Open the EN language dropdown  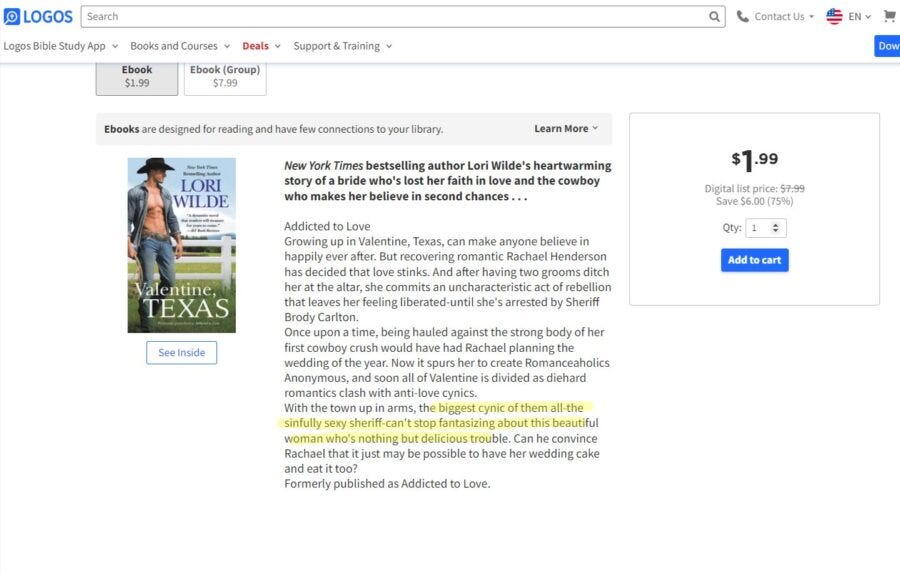tap(859, 17)
